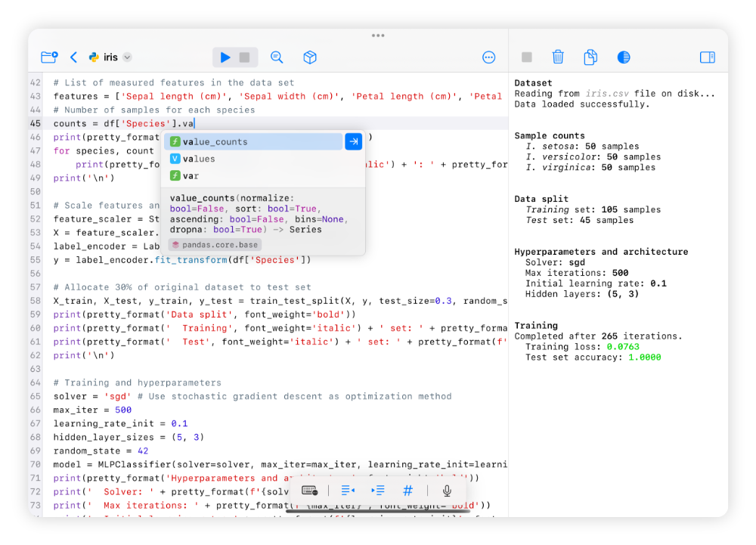The height and width of the screenshot is (545, 756).
Task: Dismiss the keyboard with the keyboard icon
Action: 310,490
